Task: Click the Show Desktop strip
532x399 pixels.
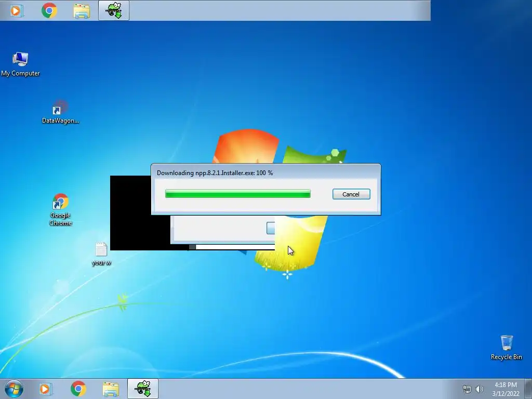Action: [x=528, y=389]
